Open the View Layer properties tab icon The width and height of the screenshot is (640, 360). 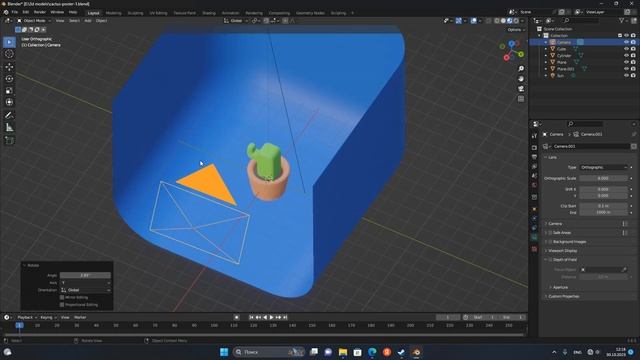point(534,167)
